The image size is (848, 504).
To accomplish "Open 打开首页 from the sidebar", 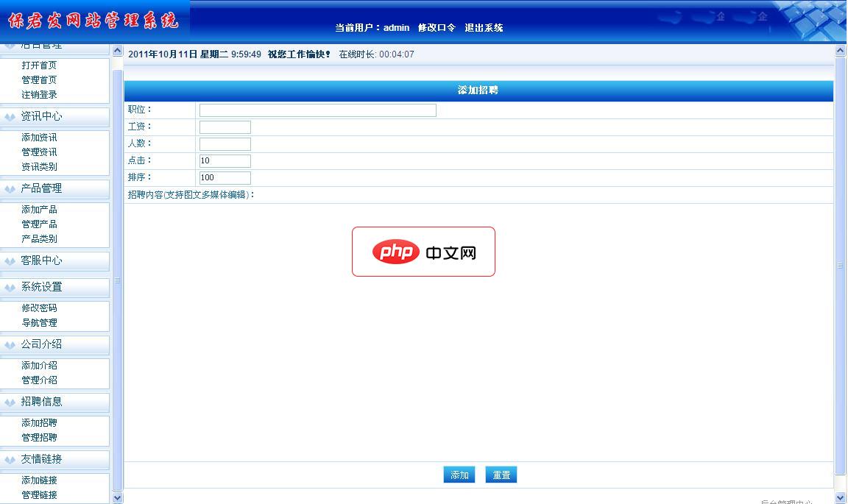I will [38, 65].
